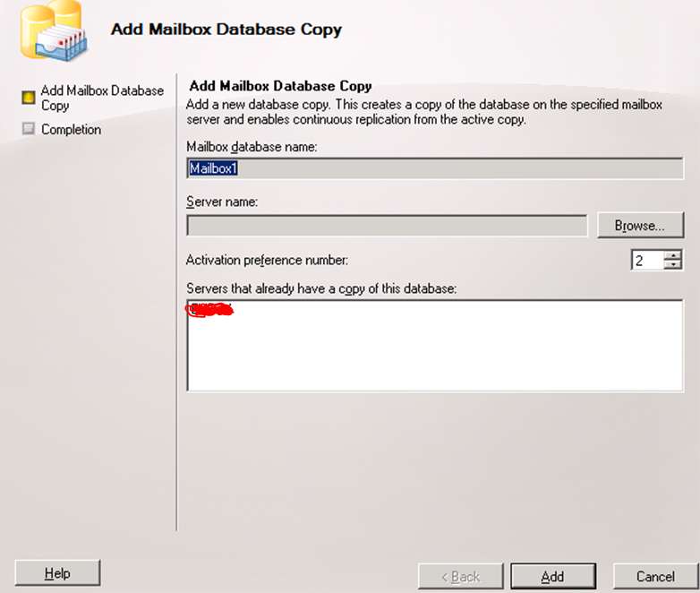Cancel the Add Mailbox Database Copy wizard
Image resolution: width=700 pixels, height=593 pixels.
pyautogui.click(x=655, y=576)
